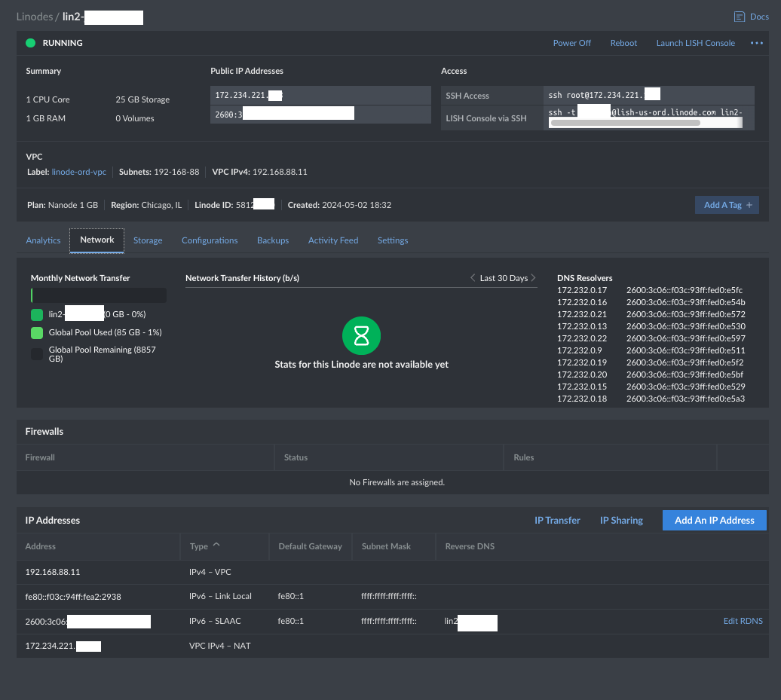Screen dimensions: 781x700
Task: Click DNS resolver 172.232.0.17
Action: 582,290
